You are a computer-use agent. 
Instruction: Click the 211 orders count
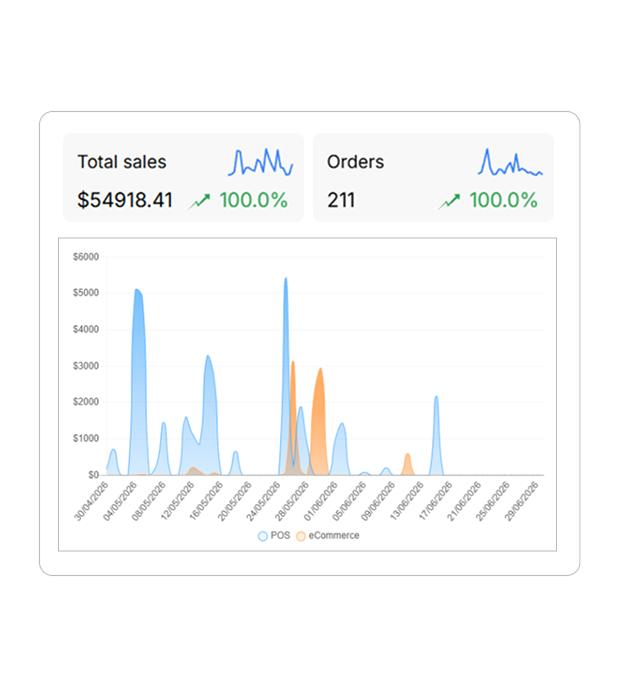[x=341, y=200]
